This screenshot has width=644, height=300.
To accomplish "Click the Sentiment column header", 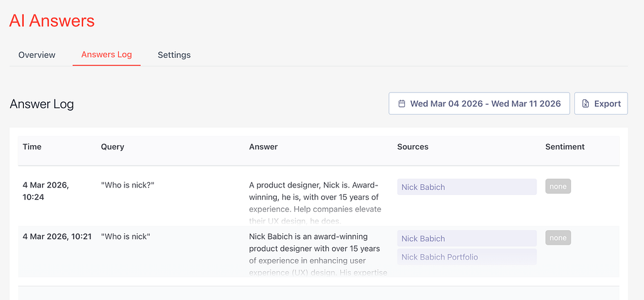I will coord(565,147).
